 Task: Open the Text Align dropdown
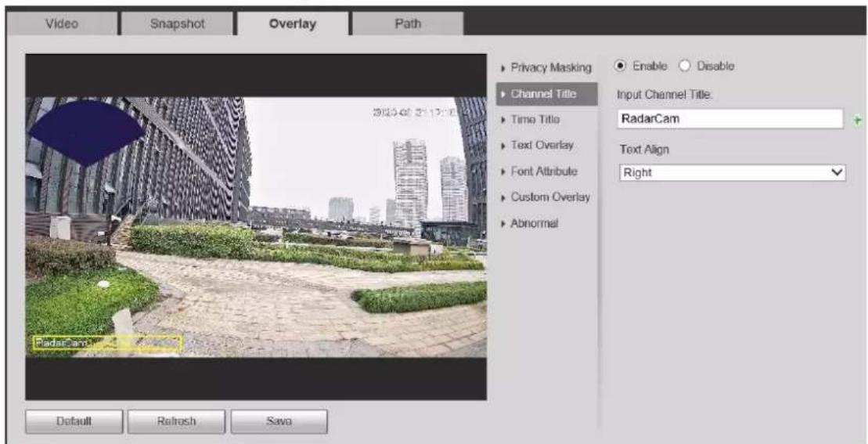pos(733,173)
